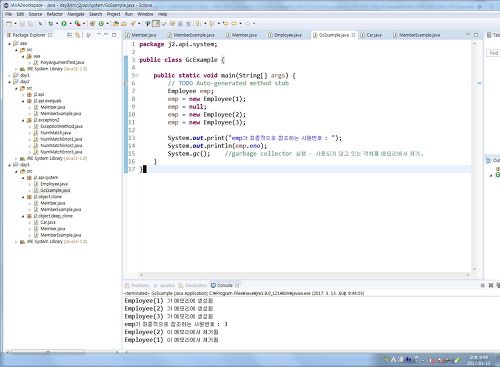Open the Window menu

click(145, 14)
